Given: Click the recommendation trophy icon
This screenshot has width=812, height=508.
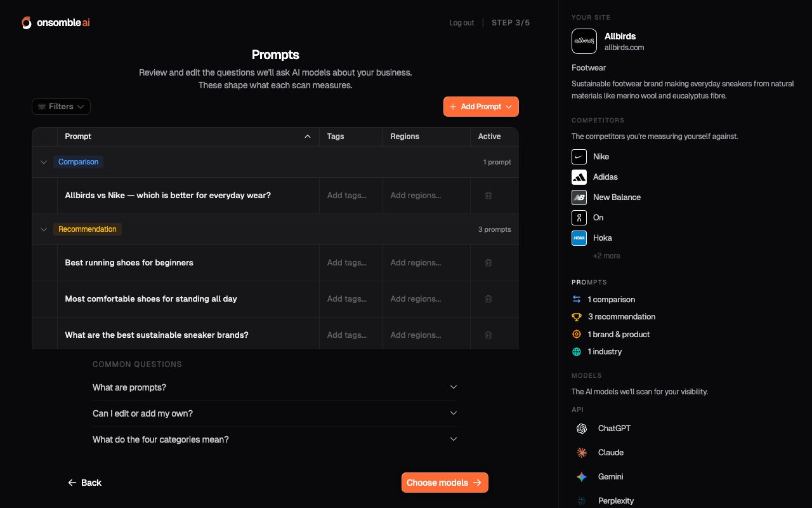Looking at the screenshot, I should [x=577, y=316].
